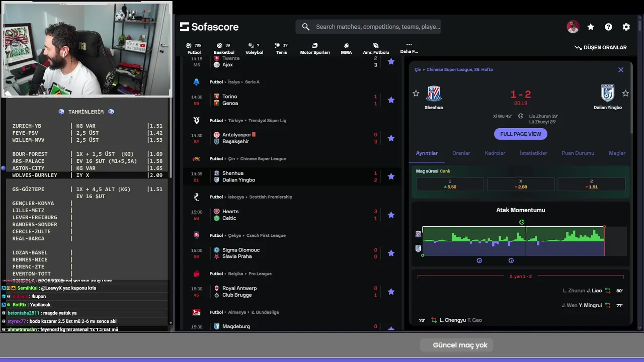Viewport: 644px width, 362px height.
Task: Click the L. Chengyu substitution icon at 70'
Action: click(434, 320)
